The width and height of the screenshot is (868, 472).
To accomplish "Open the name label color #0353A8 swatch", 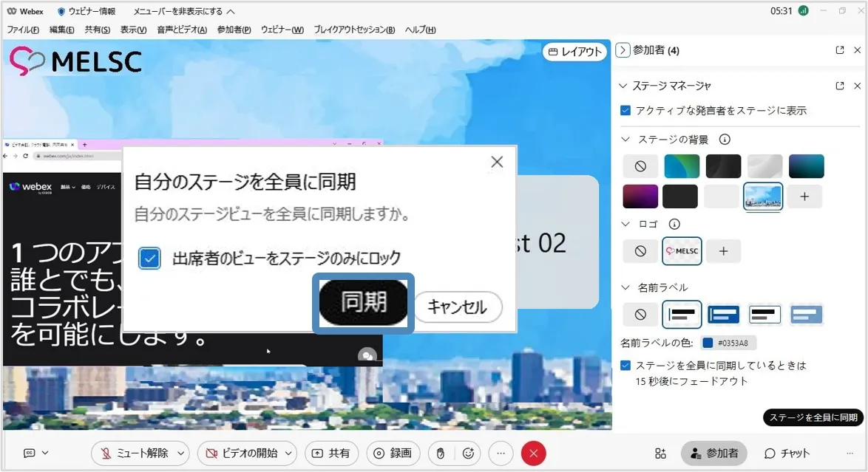I will (708, 343).
